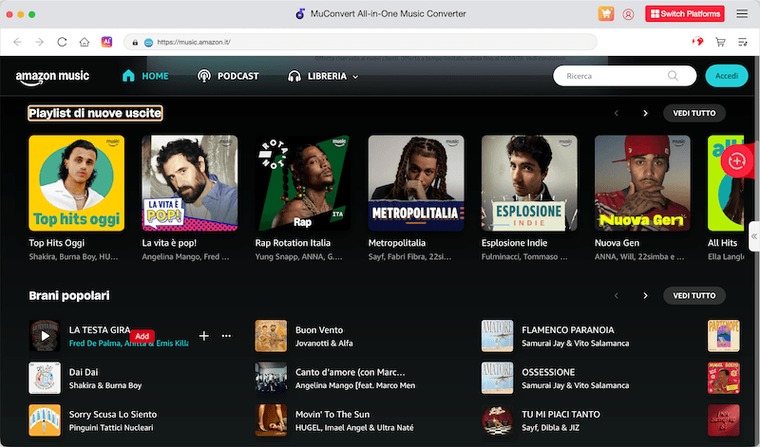Screen dimensions: 760x447
Task: Click the browser back arrow
Action: click(x=17, y=42)
